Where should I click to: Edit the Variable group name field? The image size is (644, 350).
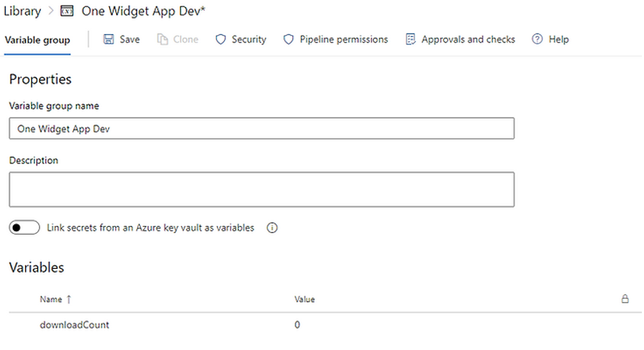click(261, 128)
